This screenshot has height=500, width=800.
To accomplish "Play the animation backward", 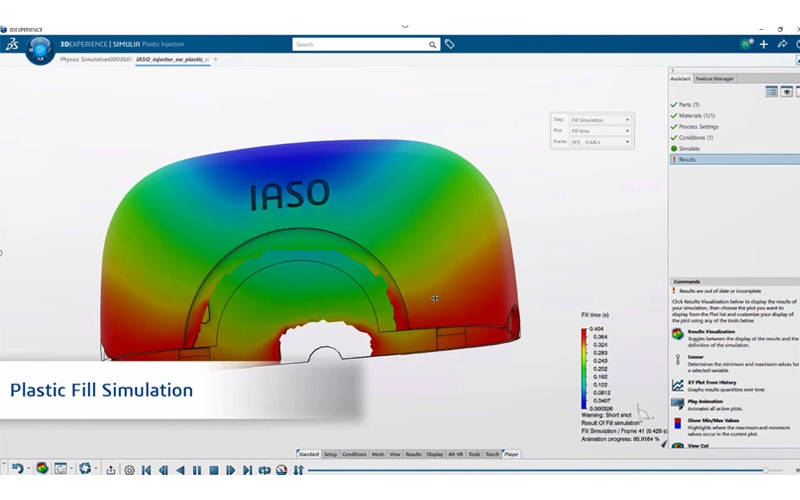I will click(x=180, y=470).
